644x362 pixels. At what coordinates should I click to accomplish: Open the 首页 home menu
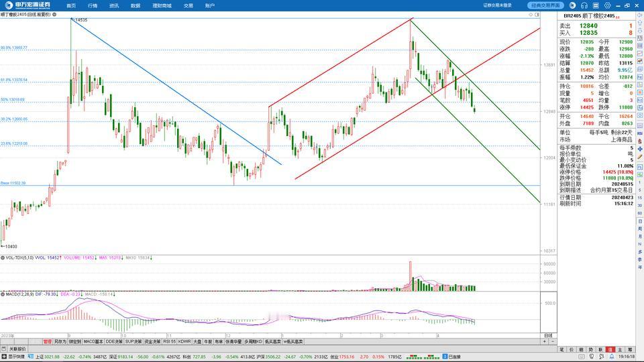pos(71,6)
